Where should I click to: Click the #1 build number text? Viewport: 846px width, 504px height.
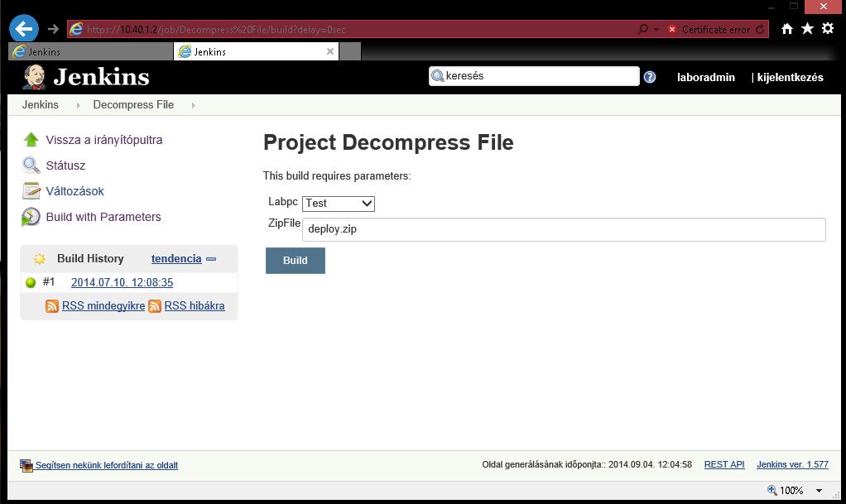pyautogui.click(x=49, y=281)
